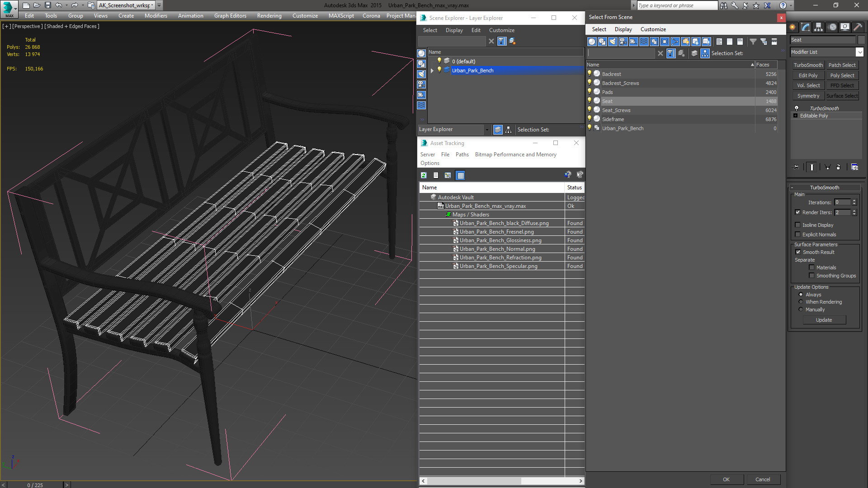Click the TurboSmooth modifier icon
The image size is (868, 488).
[x=797, y=108]
